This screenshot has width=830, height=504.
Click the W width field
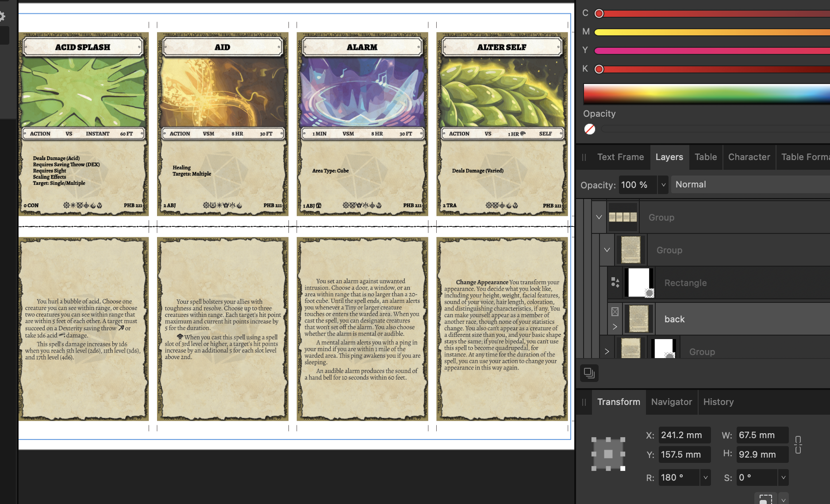pyautogui.click(x=762, y=435)
